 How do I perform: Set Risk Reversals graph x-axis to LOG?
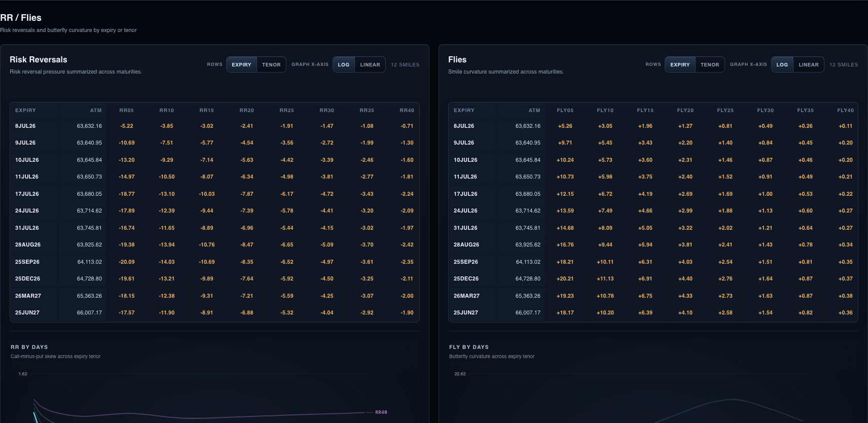pos(344,64)
